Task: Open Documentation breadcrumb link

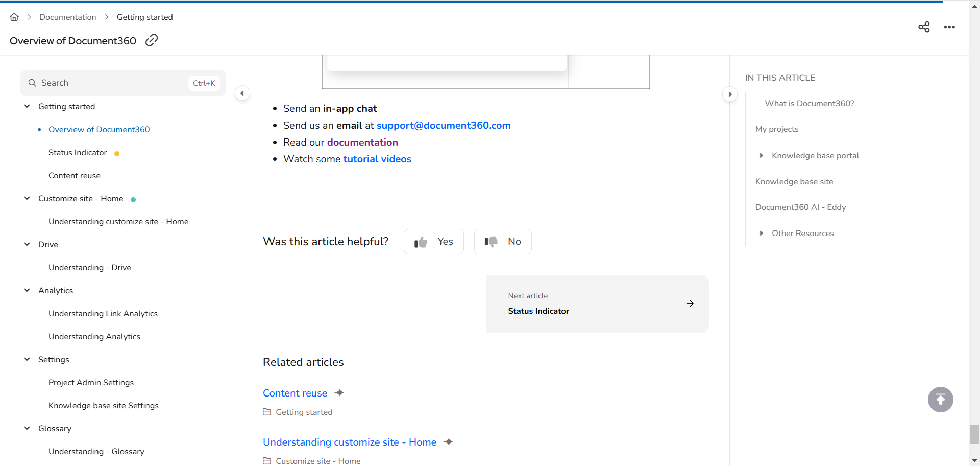Action: 67,17
